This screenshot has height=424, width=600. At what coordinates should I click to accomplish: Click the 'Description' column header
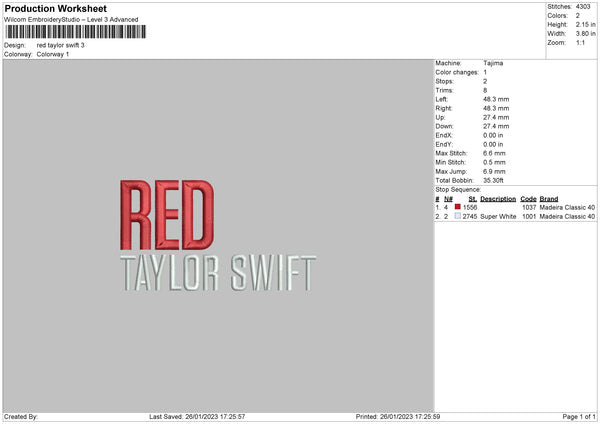(x=498, y=199)
